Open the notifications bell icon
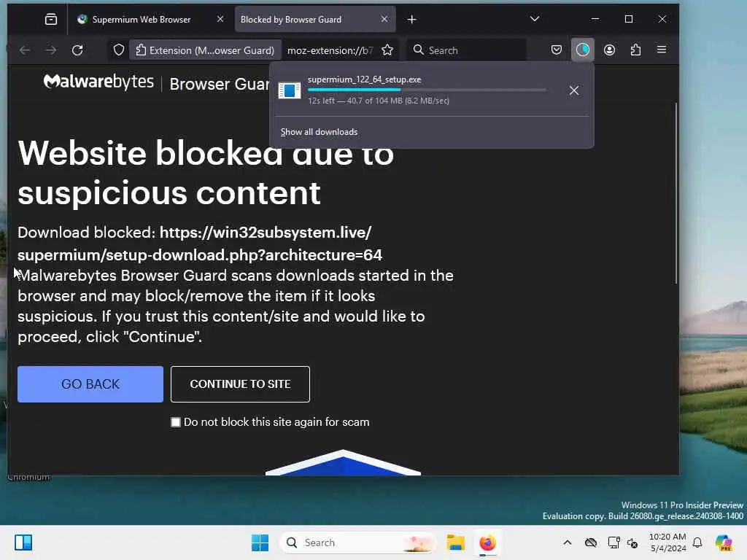The image size is (747, 560). pos(697,542)
